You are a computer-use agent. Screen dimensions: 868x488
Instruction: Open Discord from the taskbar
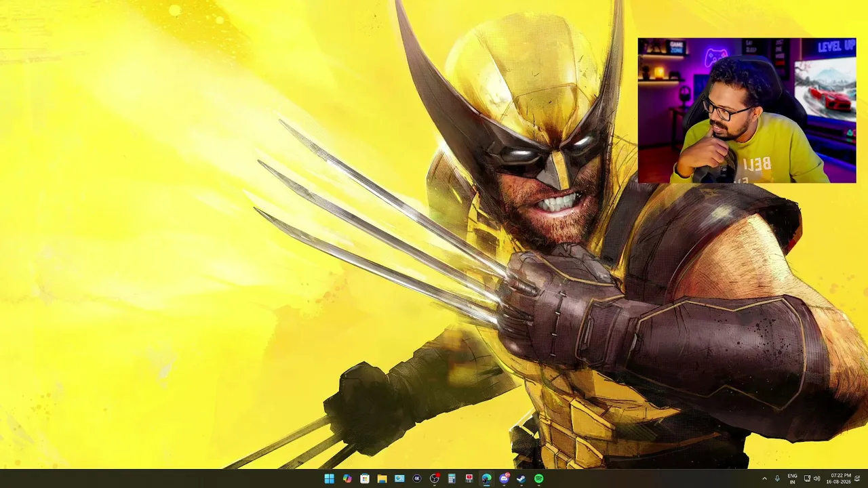click(x=504, y=479)
